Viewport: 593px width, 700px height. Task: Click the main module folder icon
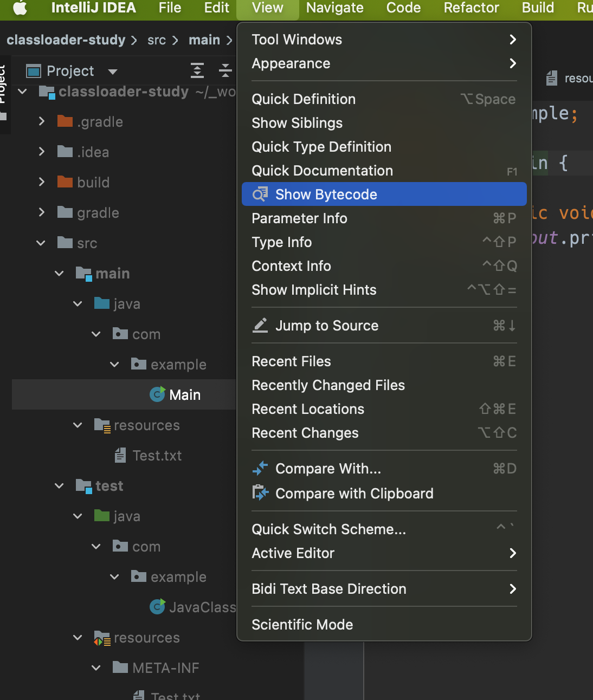coord(84,274)
